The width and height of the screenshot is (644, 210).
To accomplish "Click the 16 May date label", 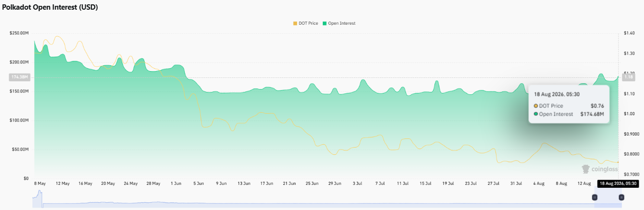I will tap(85, 184).
